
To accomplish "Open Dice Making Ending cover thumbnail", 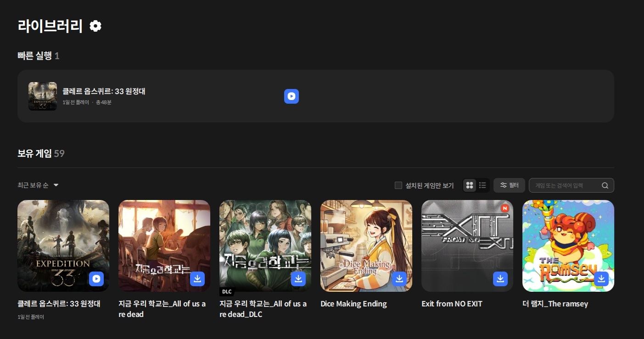I will (x=366, y=246).
